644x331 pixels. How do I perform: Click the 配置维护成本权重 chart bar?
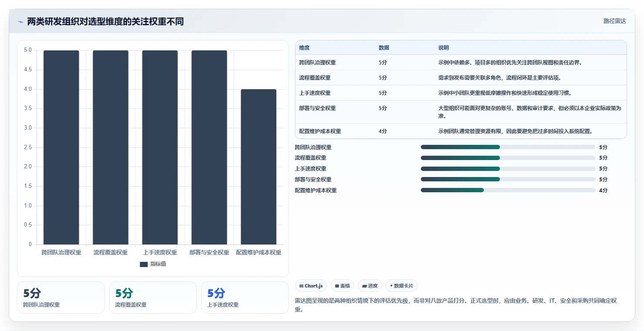(258, 167)
